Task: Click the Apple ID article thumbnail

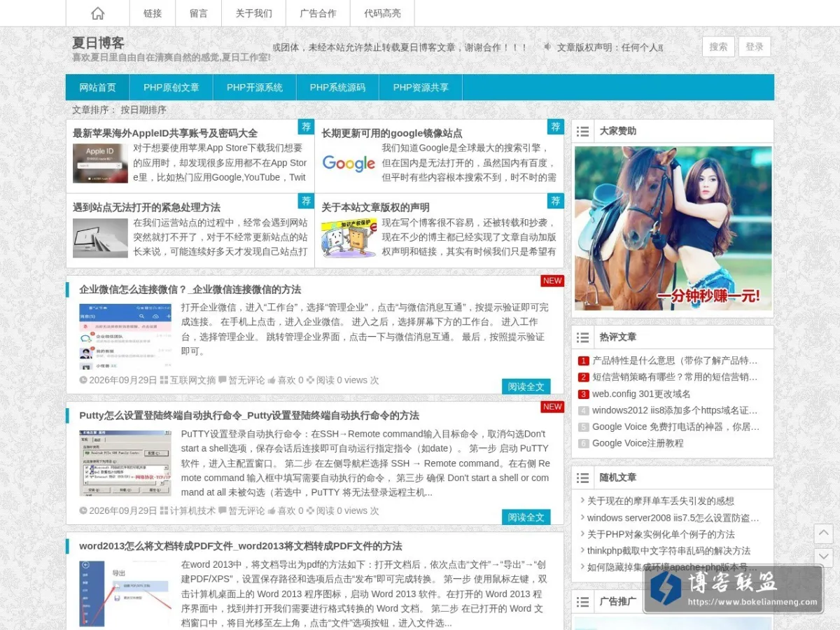Action: click(x=100, y=163)
